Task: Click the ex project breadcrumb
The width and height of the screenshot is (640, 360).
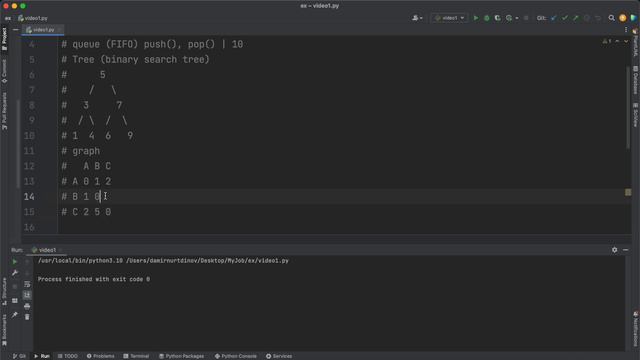Action: 8,18
